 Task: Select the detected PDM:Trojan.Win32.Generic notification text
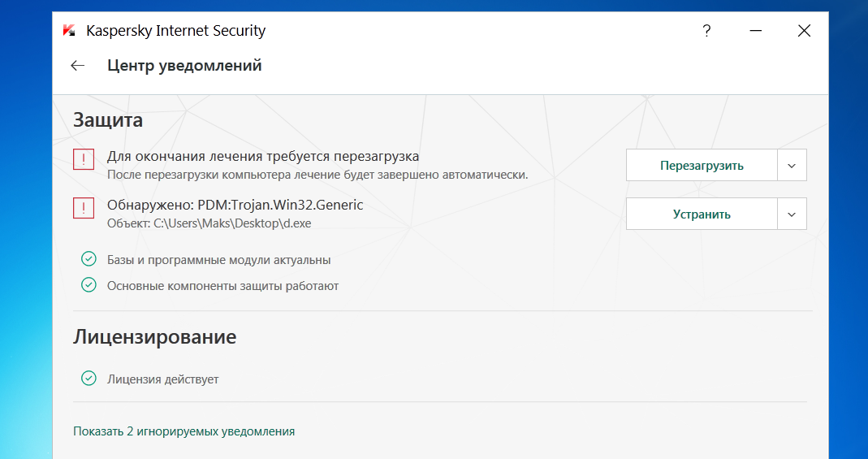point(235,205)
